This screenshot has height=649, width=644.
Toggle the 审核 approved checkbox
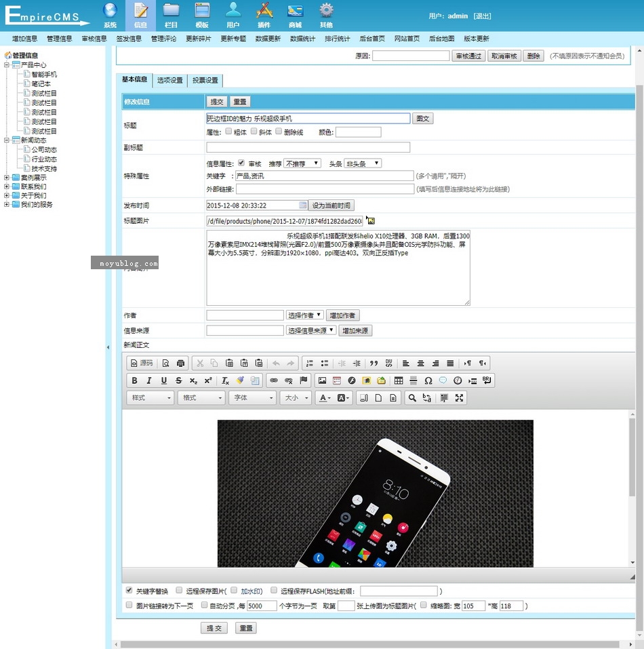coord(241,163)
